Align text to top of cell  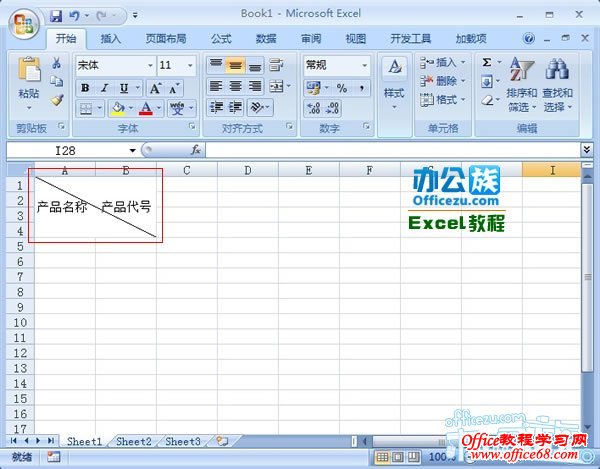(x=216, y=65)
